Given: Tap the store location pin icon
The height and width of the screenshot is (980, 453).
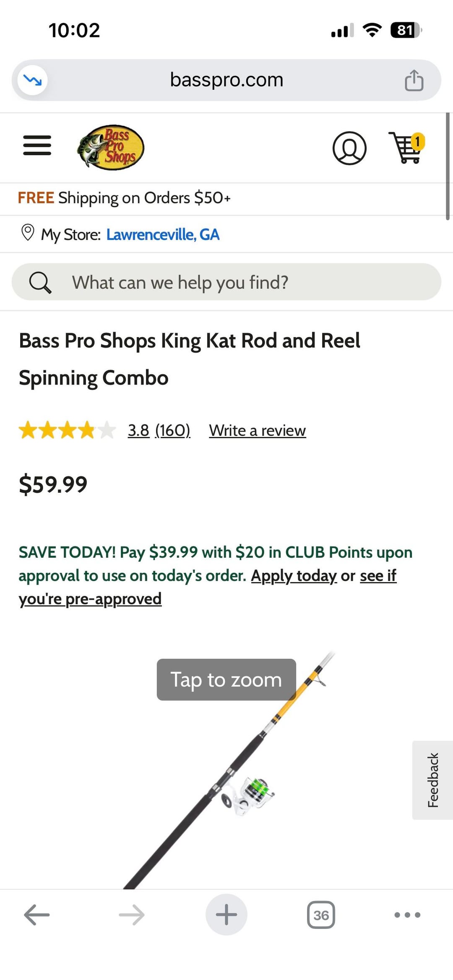Looking at the screenshot, I should 28,233.
